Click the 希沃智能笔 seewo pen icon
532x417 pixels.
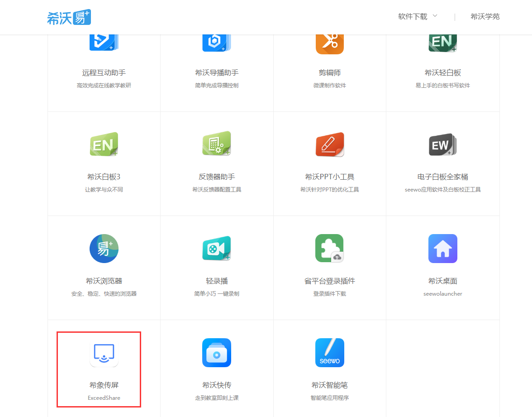tap(329, 352)
